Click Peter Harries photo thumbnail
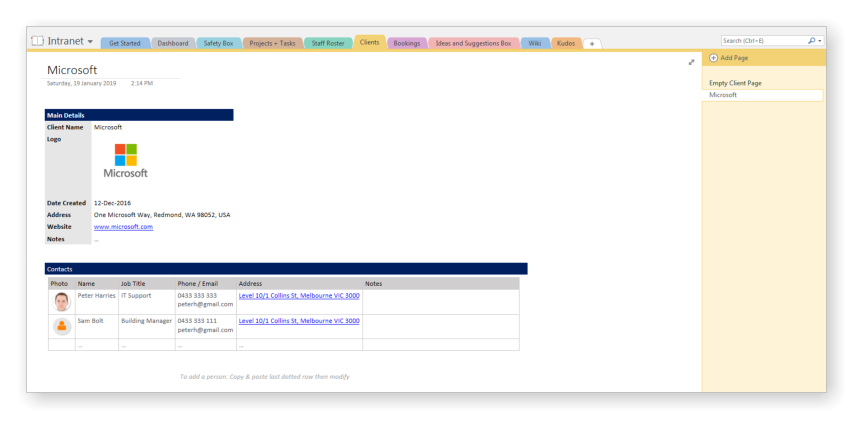This screenshot has height=429, width=863. point(62,302)
